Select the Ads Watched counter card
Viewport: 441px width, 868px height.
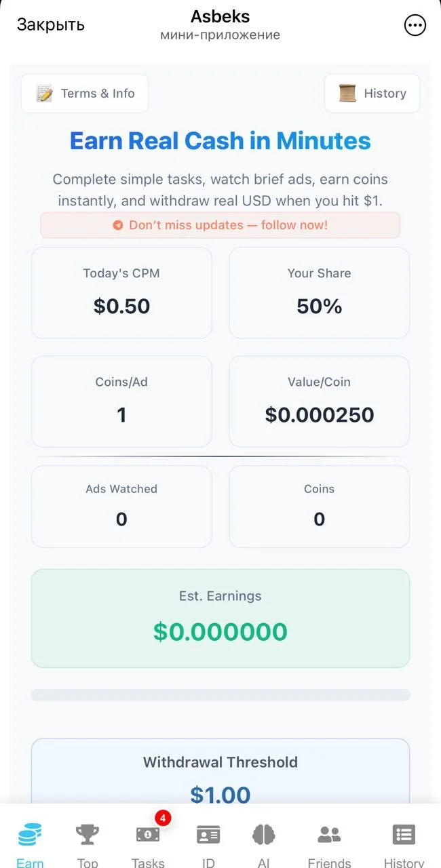click(x=121, y=507)
